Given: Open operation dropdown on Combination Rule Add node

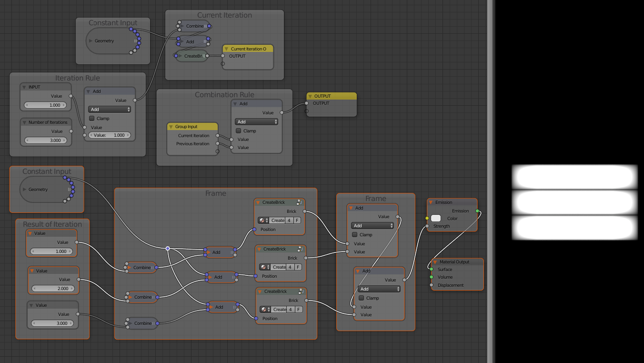Looking at the screenshot, I should point(256,122).
